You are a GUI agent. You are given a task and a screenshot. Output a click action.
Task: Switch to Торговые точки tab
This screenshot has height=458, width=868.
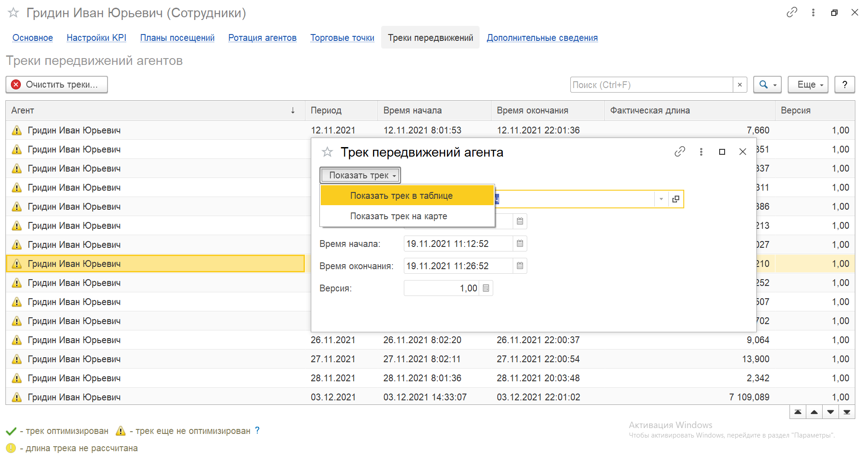342,38
